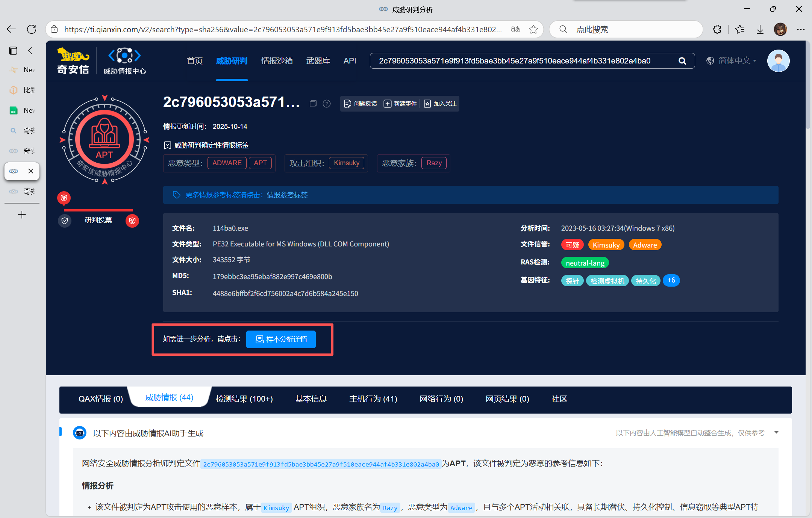Open the 简体中文 language dropdown
Screen dimensions: 812x518
pos(732,61)
